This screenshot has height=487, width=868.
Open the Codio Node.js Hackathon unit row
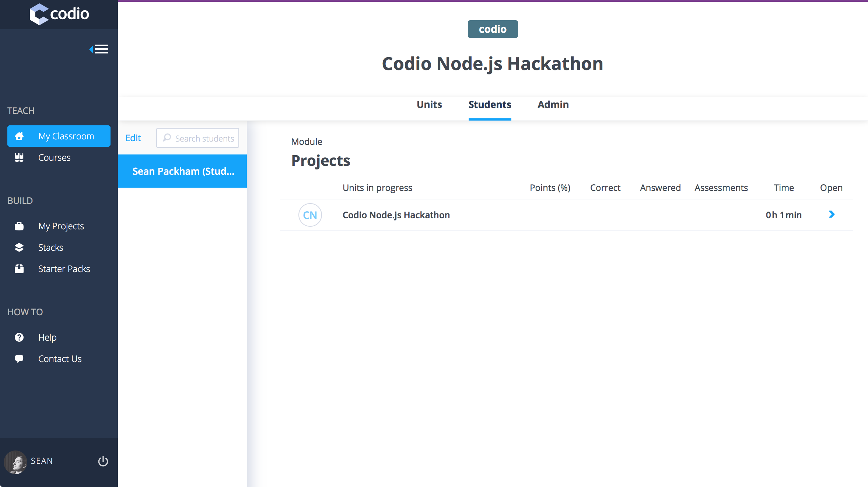(566, 215)
